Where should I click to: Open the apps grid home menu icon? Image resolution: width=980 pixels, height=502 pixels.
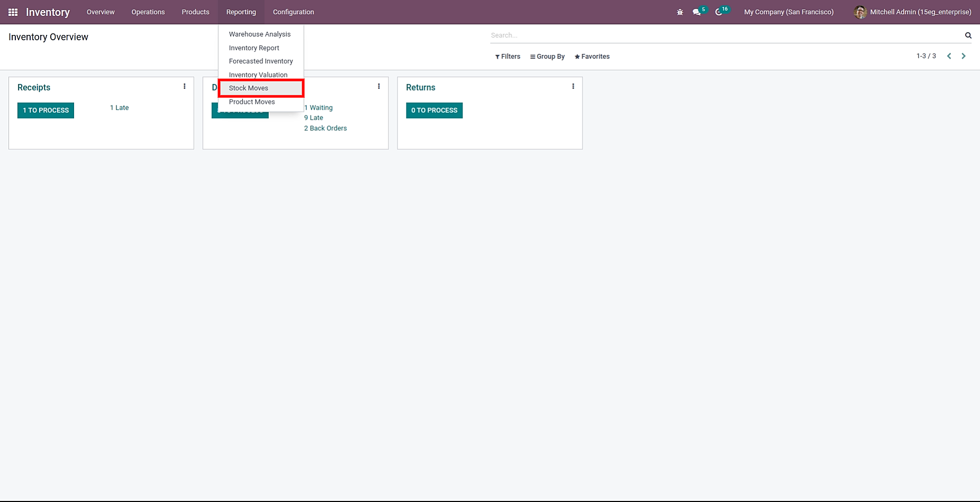point(13,12)
